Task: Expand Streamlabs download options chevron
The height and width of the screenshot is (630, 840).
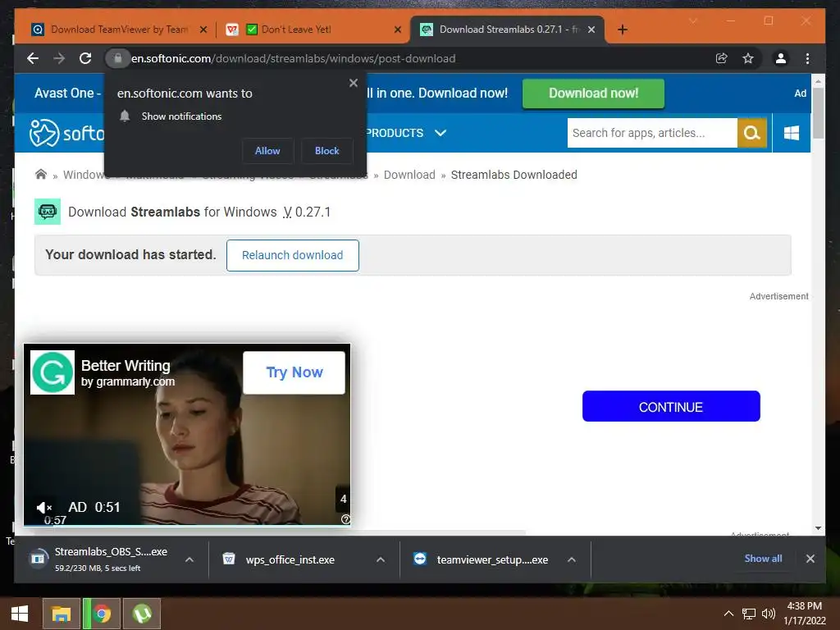Action: click(x=189, y=559)
